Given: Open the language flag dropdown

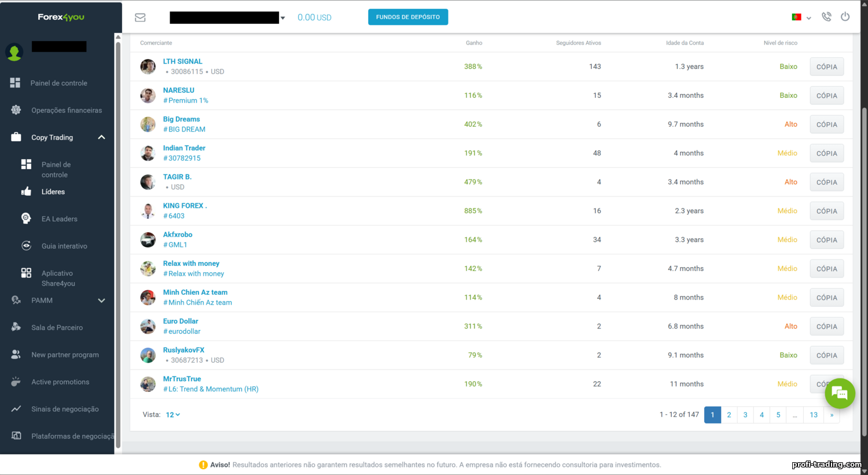Looking at the screenshot, I should 801,17.
